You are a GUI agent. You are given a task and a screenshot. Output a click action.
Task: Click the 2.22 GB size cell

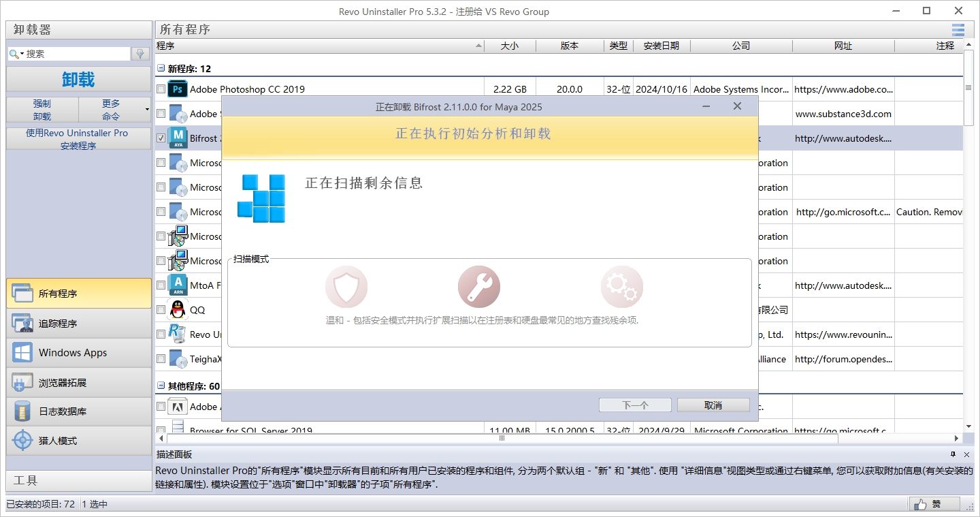pos(510,89)
